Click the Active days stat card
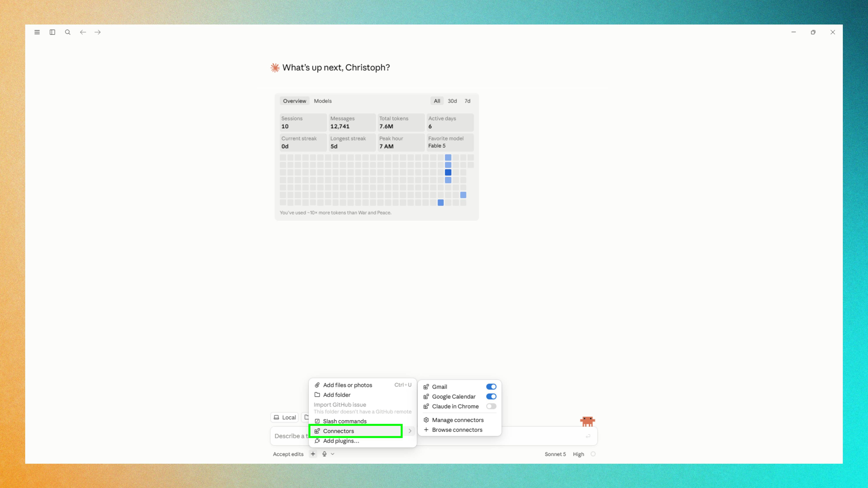Viewport: 868px width, 488px height. 450,123
